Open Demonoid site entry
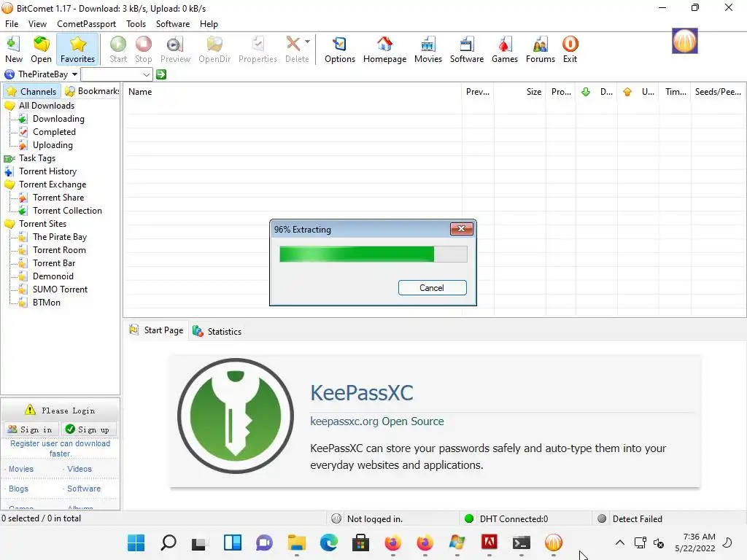This screenshot has width=747, height=560. 53,276
